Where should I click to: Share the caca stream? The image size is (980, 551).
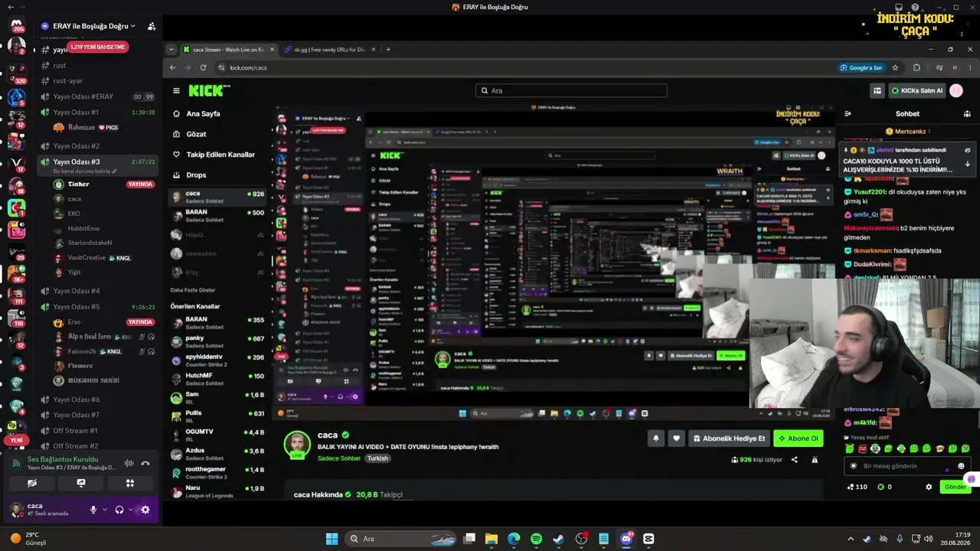coord(794,460)
